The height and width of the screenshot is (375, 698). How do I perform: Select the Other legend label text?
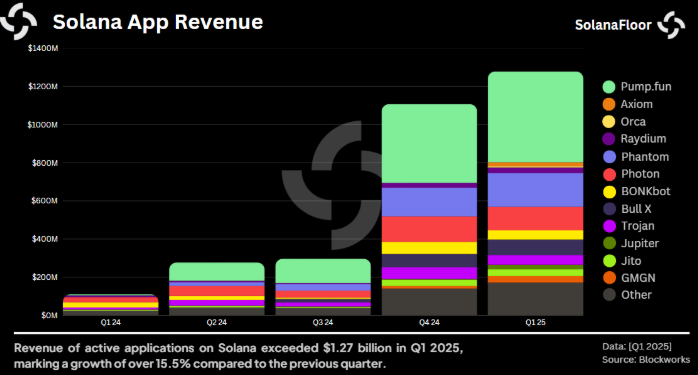[636, 295]
